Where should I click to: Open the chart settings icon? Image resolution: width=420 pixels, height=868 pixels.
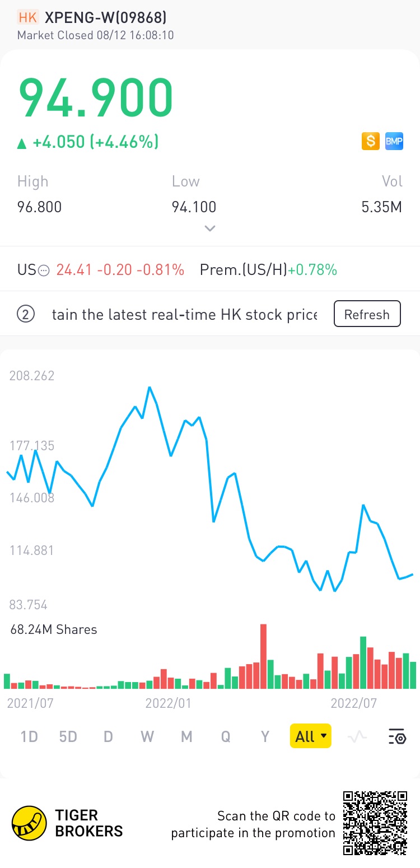397,736
